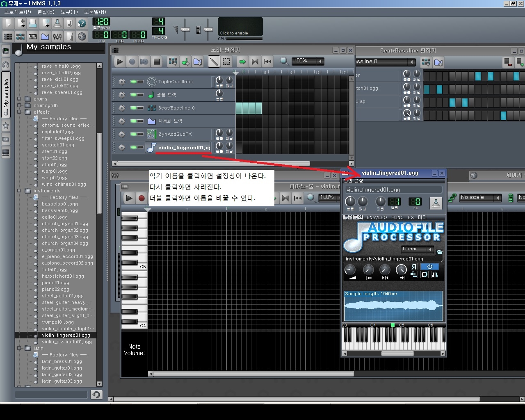The image size is (525, 420).
Task: Click TripleOscillator track name button
Action: (x=178, y=82)
